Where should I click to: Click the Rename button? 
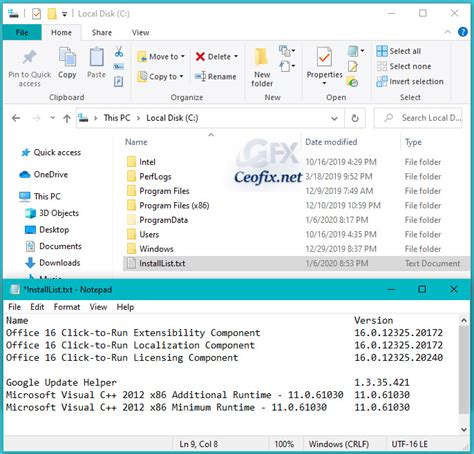tap(216, 76)
